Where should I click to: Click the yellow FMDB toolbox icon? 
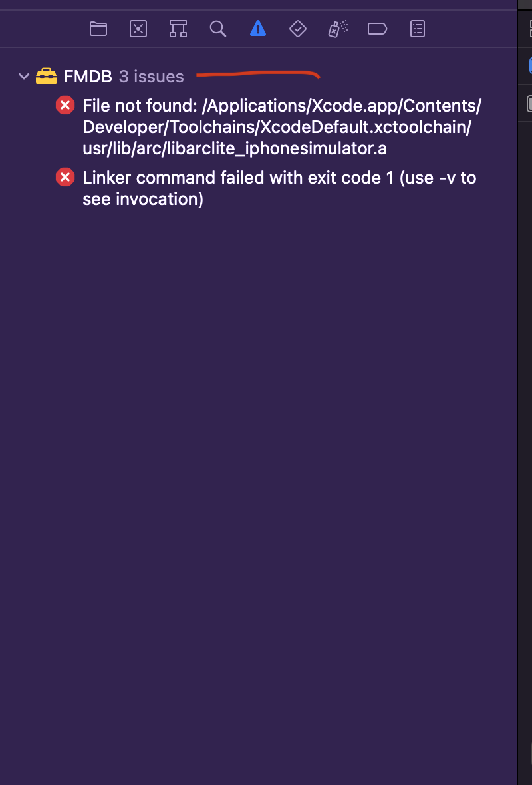[x=46, y=76]
